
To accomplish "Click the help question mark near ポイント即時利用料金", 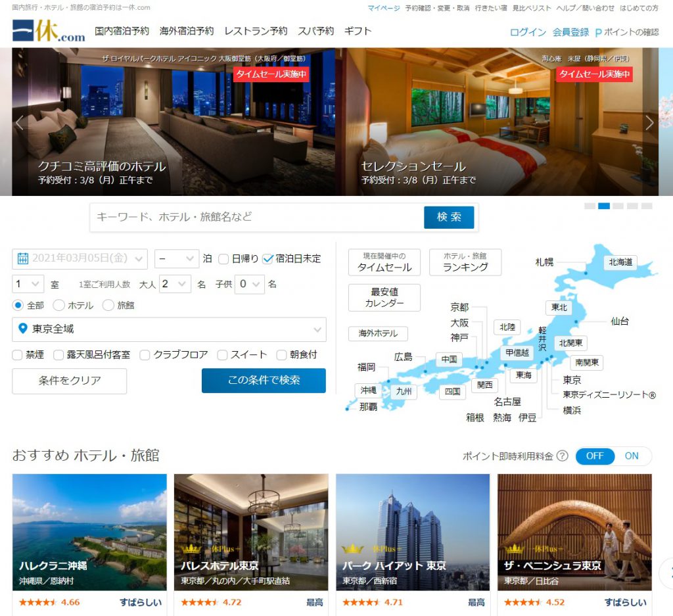I will [x=562, y=456].
